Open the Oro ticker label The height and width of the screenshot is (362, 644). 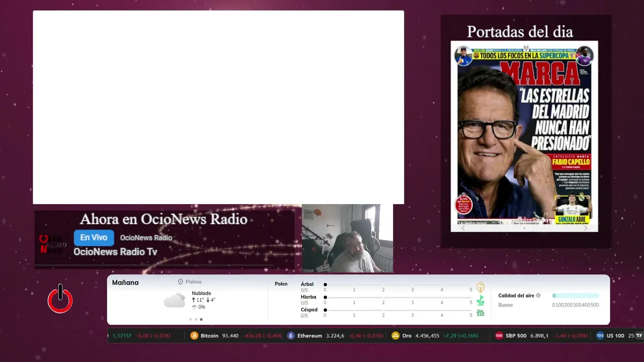[407, 335]
